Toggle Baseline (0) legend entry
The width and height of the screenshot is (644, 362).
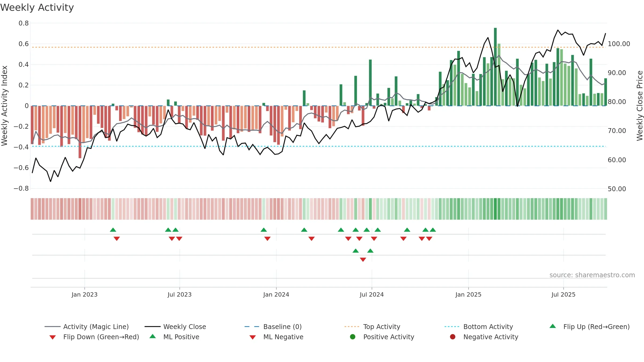(273, 327)
